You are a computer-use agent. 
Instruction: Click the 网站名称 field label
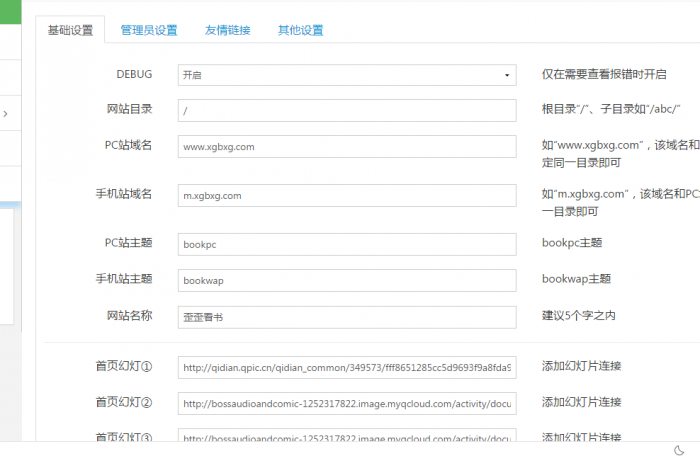click(129, 316)
